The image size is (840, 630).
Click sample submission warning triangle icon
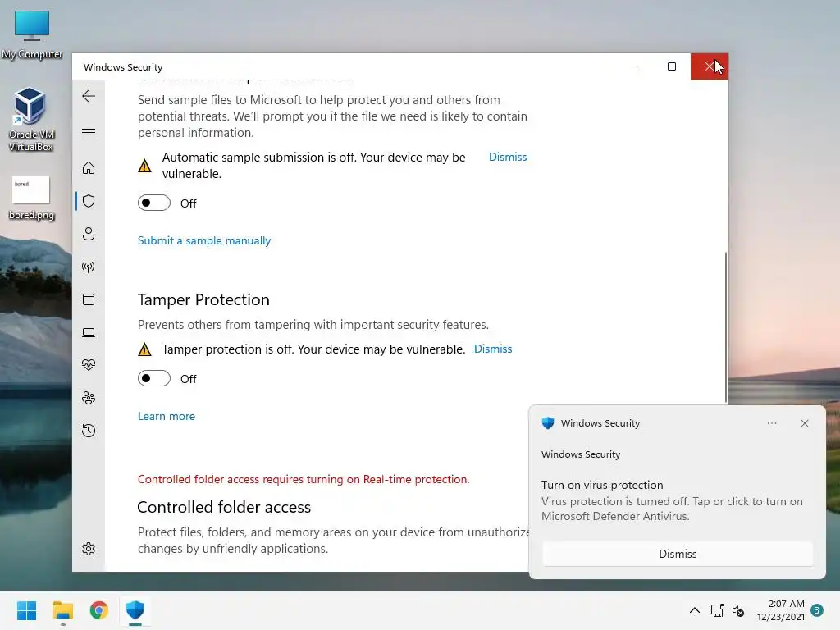pos(144,166)
